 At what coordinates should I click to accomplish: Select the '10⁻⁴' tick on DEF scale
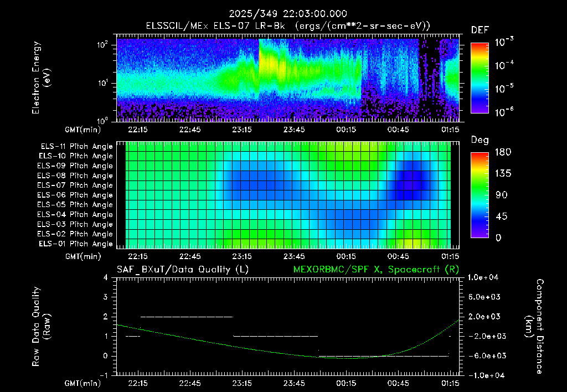click(504, 65)
